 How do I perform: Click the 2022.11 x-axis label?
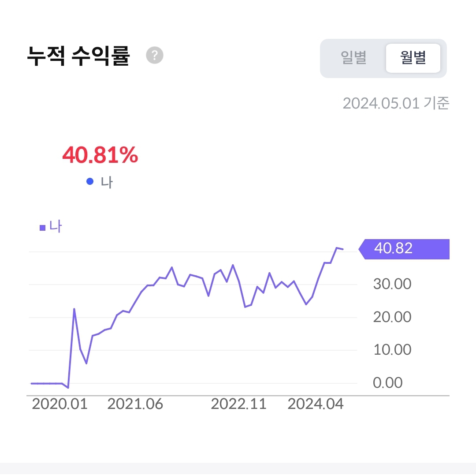click(x=239, y=404)
